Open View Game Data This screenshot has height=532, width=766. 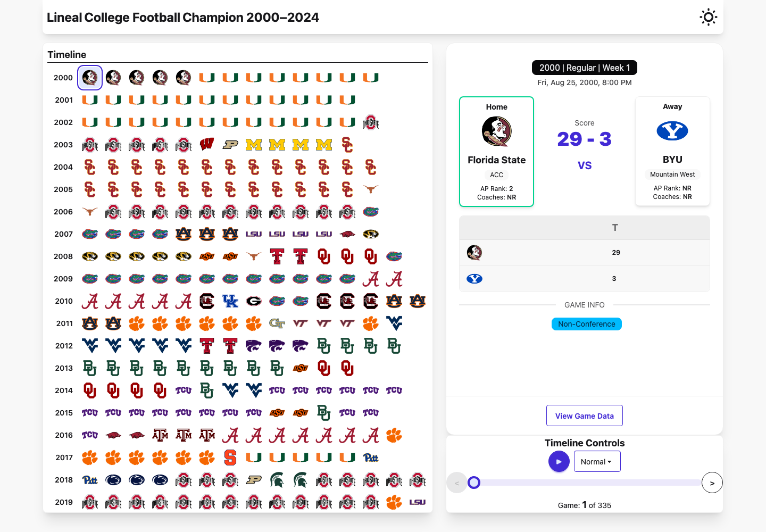[585, 415]
